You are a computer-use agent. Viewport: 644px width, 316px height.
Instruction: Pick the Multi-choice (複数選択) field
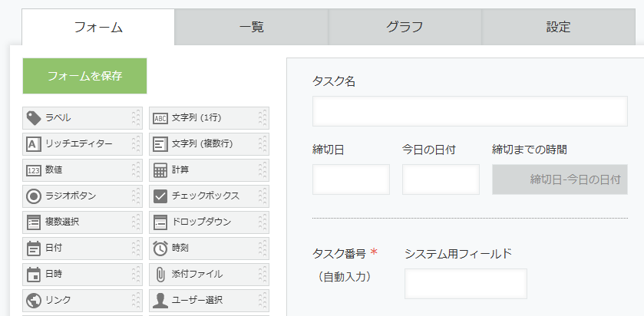[x=77, y=222]
